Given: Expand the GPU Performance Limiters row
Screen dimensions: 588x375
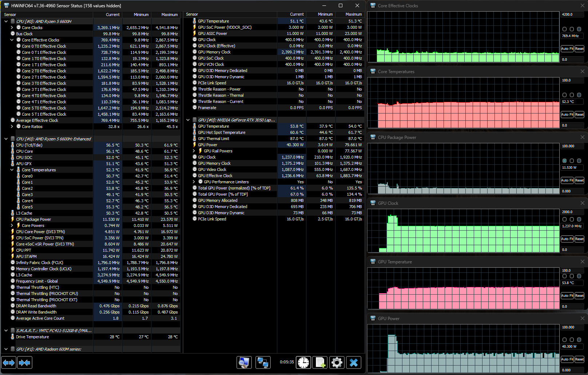Looking at the screenshot, I should pyautogui.click(x=194, y=182).
